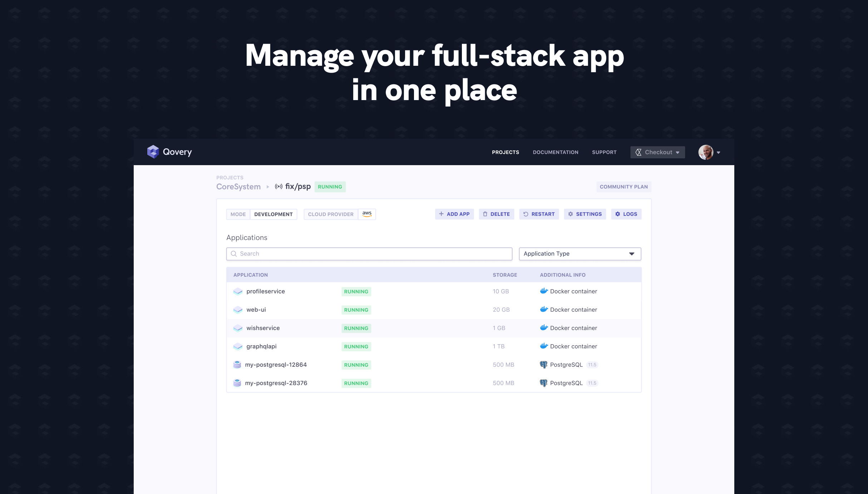Click the user avatar photo
The image size is (868, 494).
pos(706,152)
